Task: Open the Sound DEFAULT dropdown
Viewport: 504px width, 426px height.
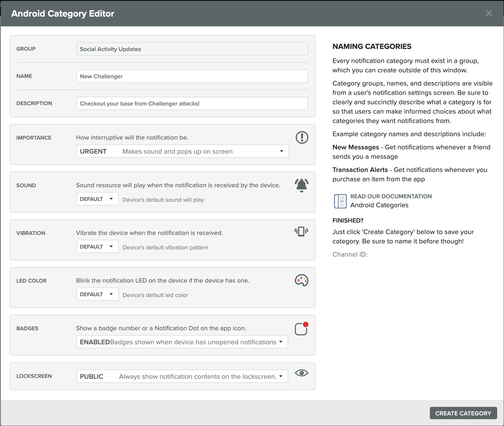Action: point(97,199)
